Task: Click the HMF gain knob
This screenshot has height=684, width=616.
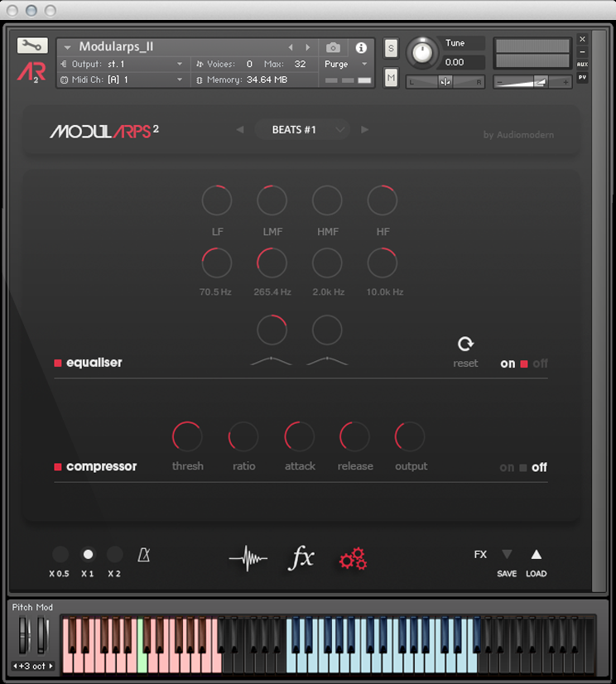Action: (x=327, y=200)
